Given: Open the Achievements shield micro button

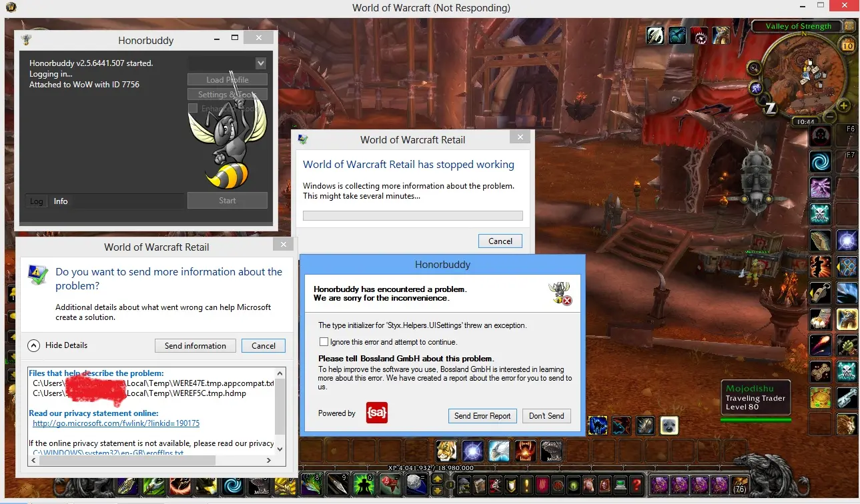Looking at the screenshot, I should click(x=511, y=485).
